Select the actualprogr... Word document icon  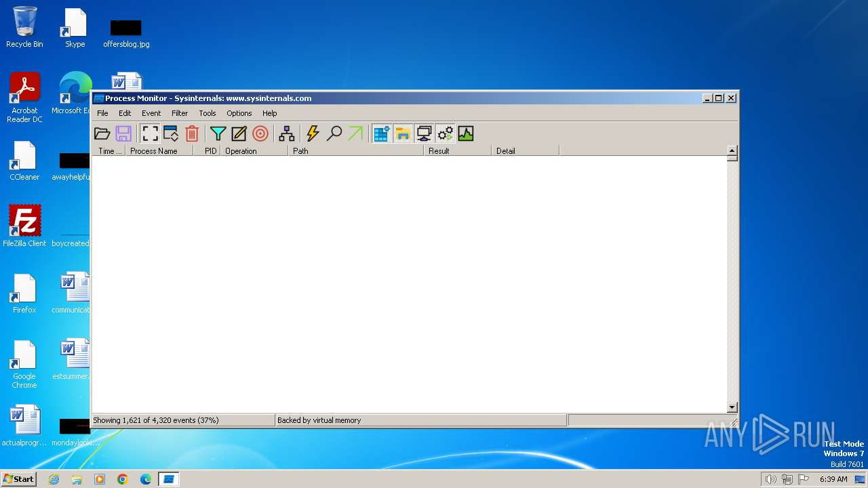pyautogui.click(x=24, y=426)
